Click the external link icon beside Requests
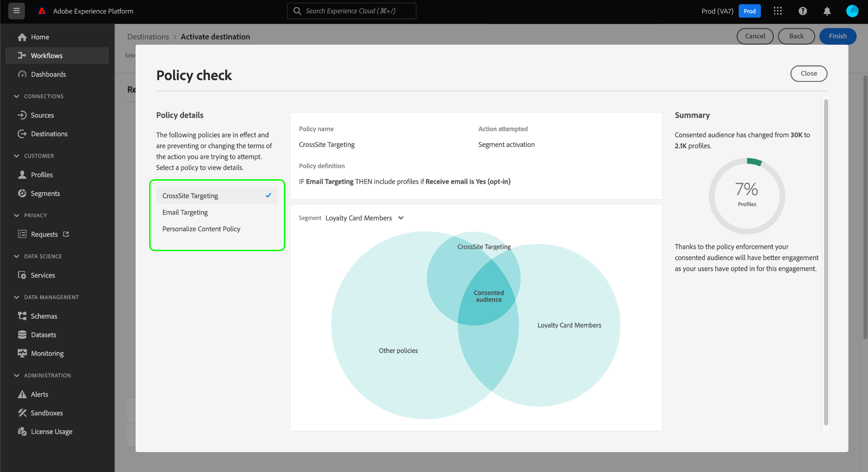This screenshot has width=868, height=472. [x=66, y=234]
